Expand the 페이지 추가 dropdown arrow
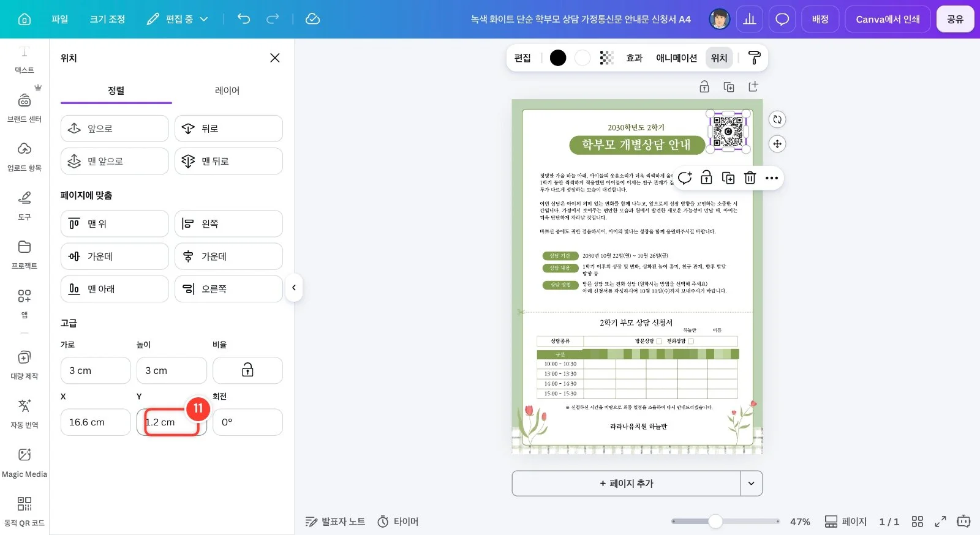Image resolution: width=980 pixels, height=535 pixels. pos(751,484)
